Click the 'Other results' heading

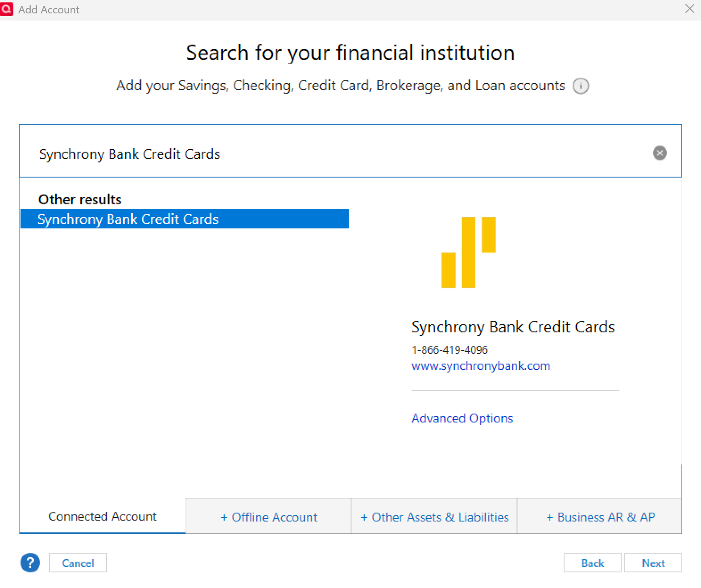coord(80,199)
